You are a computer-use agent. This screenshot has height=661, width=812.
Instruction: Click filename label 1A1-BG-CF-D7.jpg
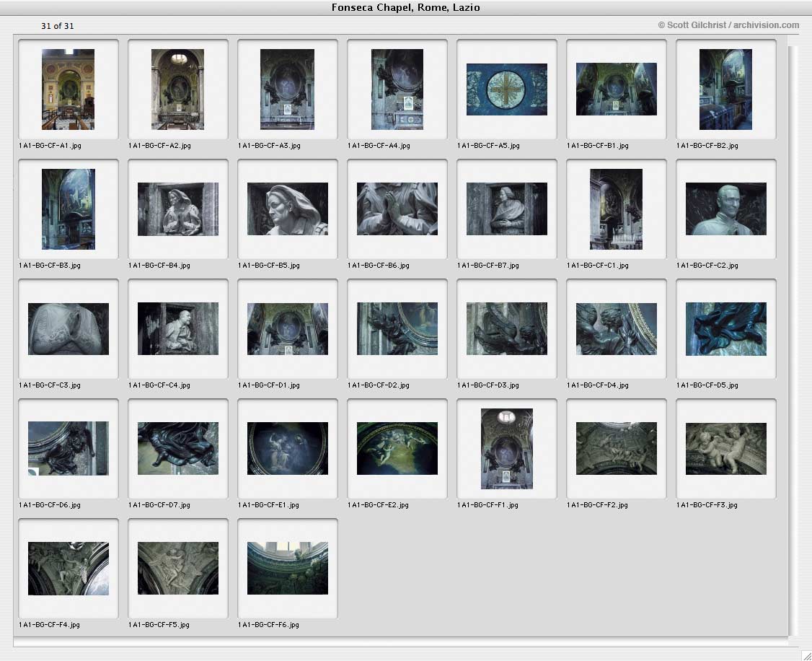coord(159,504)
